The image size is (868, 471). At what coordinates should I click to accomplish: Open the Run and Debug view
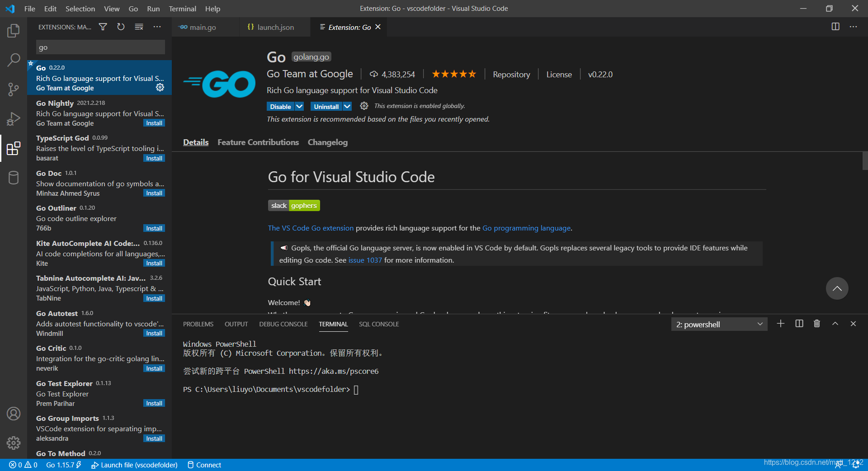[14, 119]
